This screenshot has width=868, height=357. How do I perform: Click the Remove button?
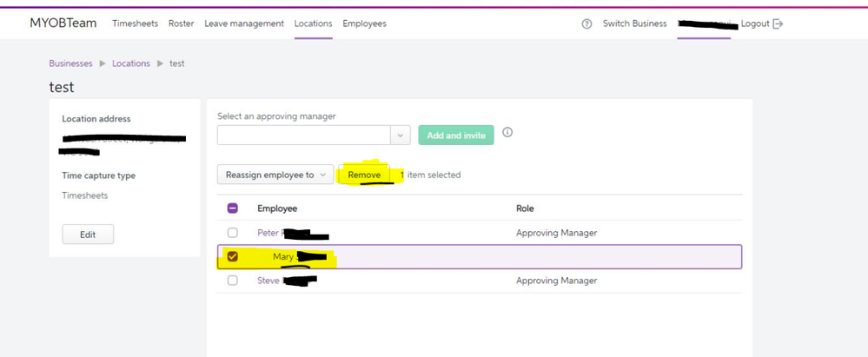pos(364,175)
